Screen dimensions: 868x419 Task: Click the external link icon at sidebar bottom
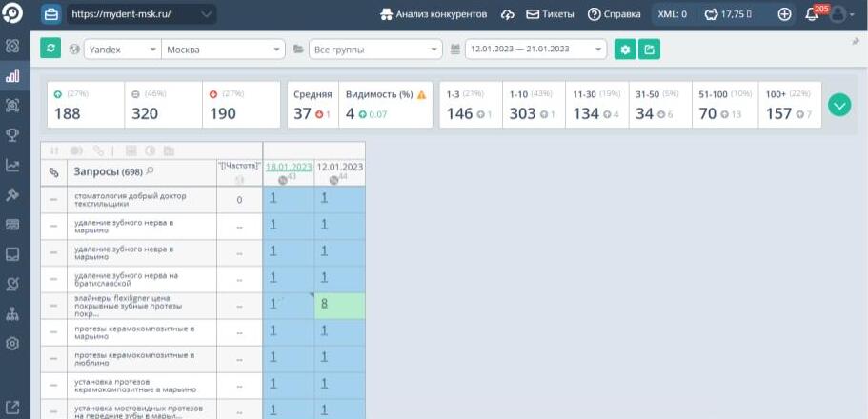[12, 408]
